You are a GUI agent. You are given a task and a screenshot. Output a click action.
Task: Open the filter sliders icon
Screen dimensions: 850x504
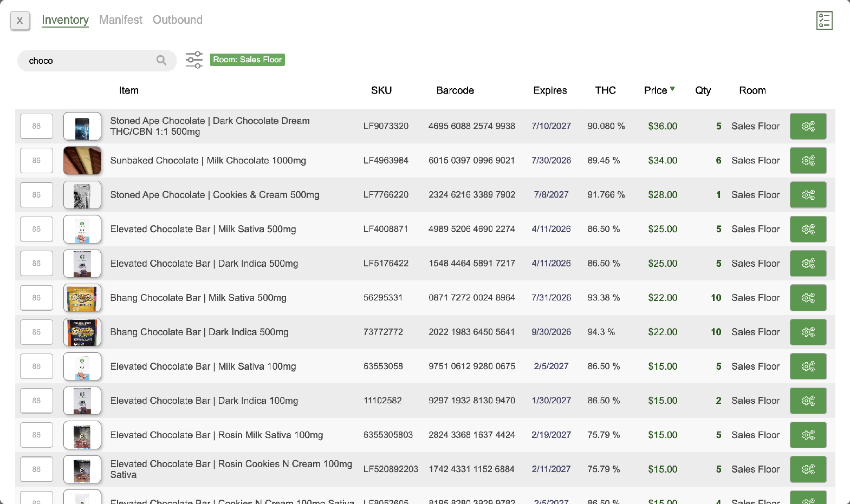(194, 60)
